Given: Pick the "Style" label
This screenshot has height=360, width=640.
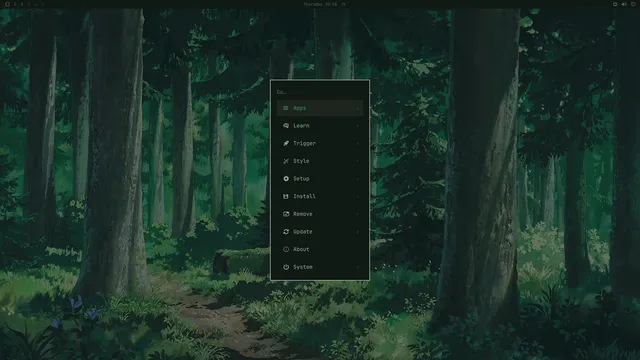Looking at the screenshot, I should (301, 161).
